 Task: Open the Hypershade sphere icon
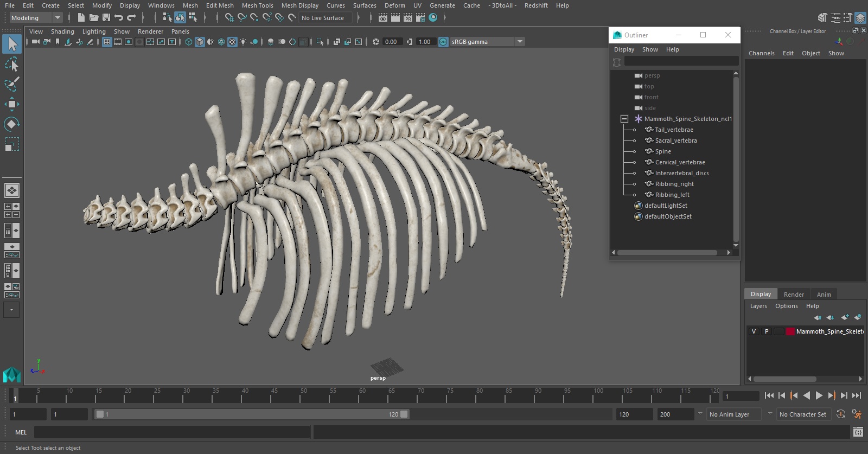click(433, 18)
